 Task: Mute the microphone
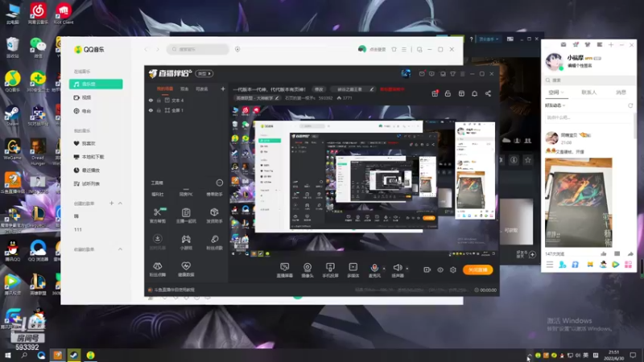coord(374,268)
